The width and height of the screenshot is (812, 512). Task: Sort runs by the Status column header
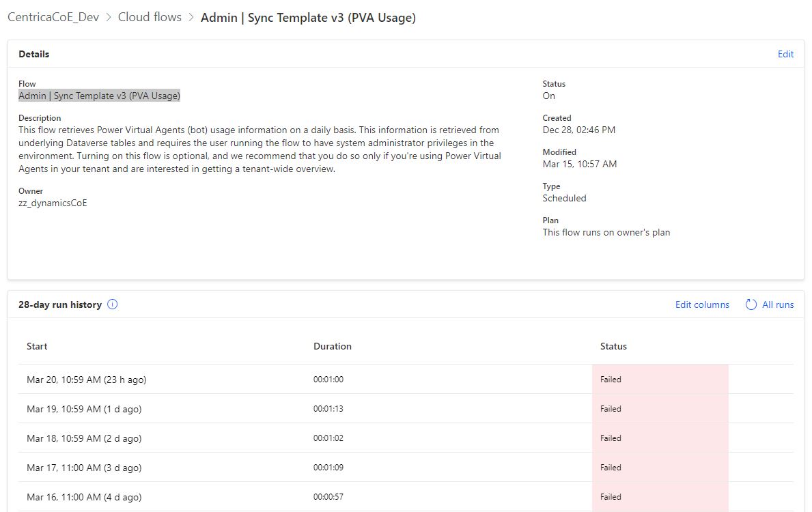click(x=613, y=346)
